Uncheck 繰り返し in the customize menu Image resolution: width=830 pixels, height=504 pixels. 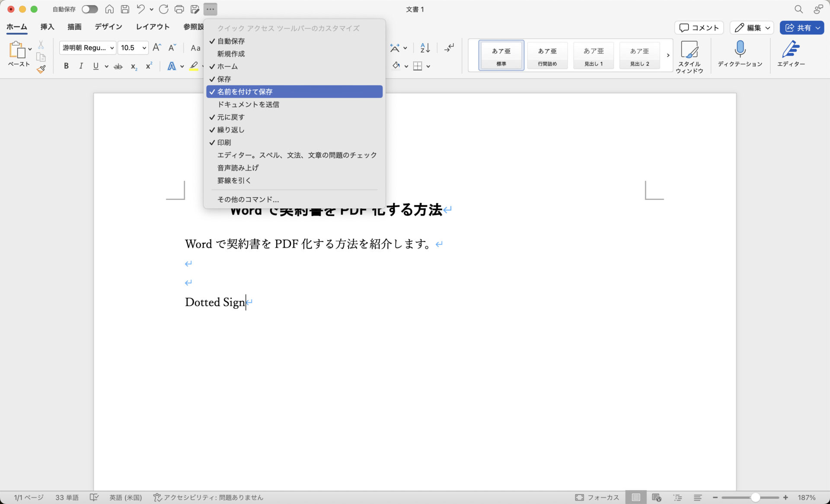pos(294,130)
